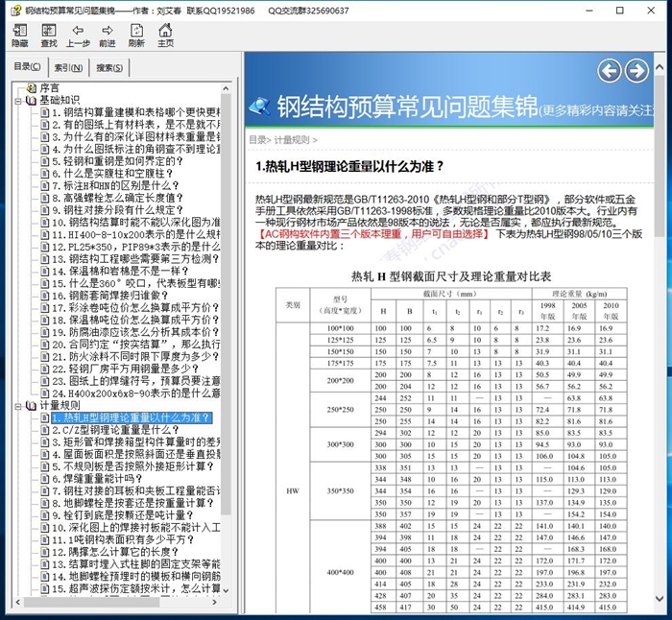Click page icon of 12.隅撑怎么计算它的长度
This screenshot has height=620, width=672.
click(x=45, y=552)
